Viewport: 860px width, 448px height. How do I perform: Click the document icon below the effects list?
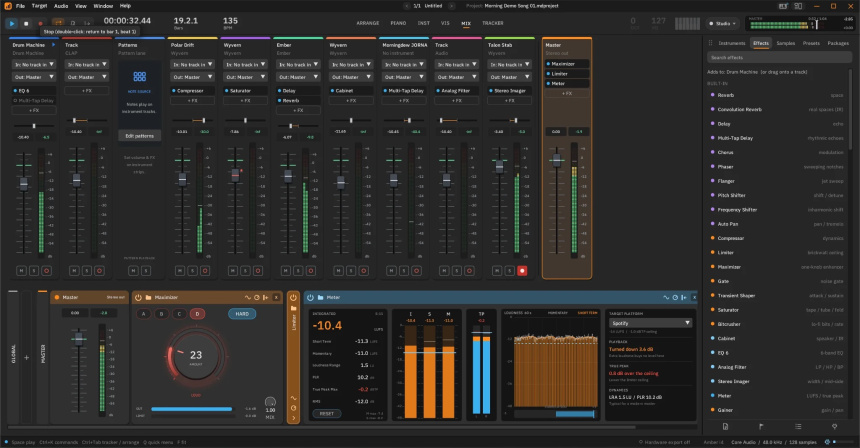[x=725, y=427]
